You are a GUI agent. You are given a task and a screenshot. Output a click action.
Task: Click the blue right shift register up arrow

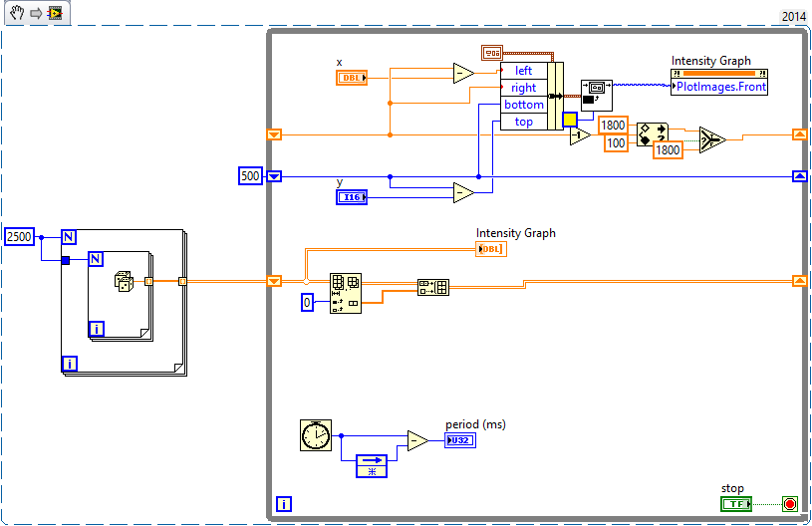tap(800, 176)
